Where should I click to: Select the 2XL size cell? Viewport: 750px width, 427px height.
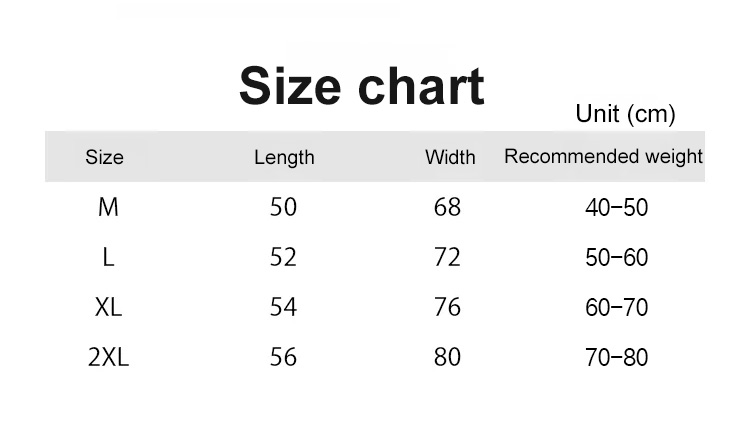(108, 357)
